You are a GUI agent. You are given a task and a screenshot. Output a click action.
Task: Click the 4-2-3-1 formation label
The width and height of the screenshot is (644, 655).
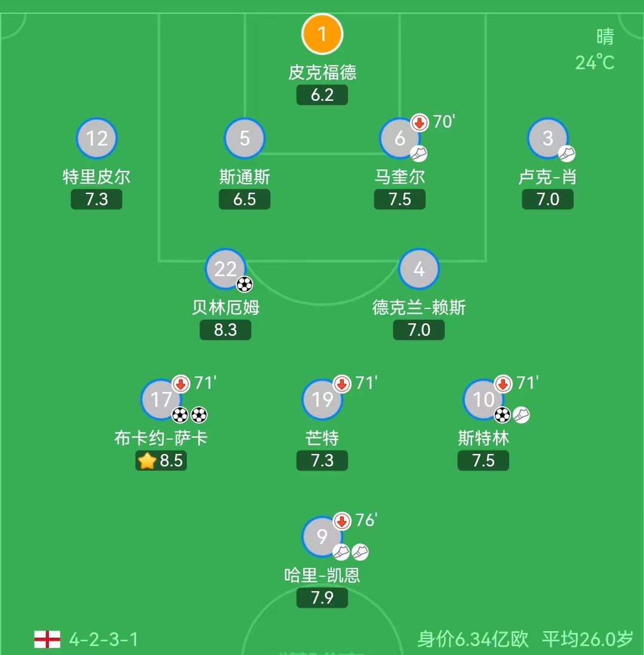click(104, 639)
